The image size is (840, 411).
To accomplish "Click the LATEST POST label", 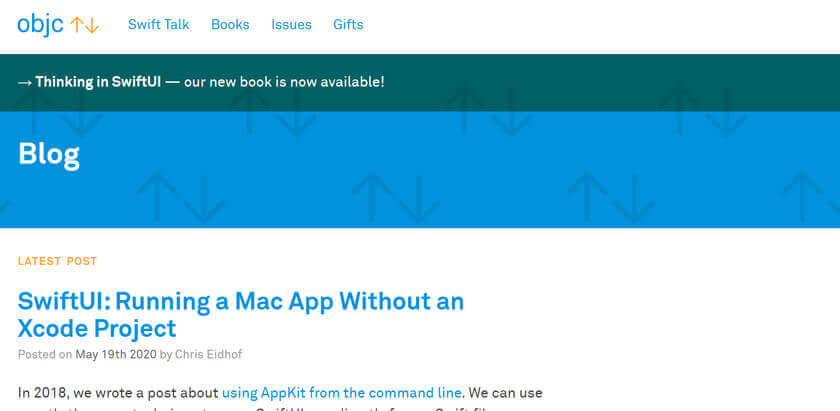I will tap(57, 261).
